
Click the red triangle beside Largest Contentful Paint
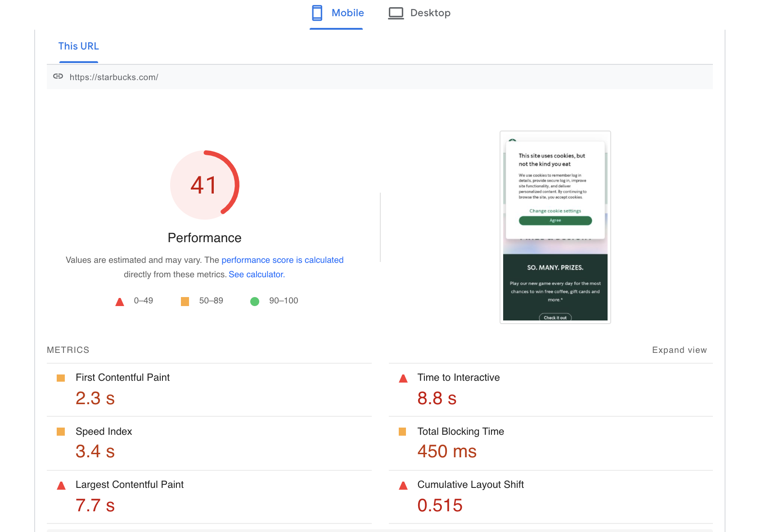61,485
